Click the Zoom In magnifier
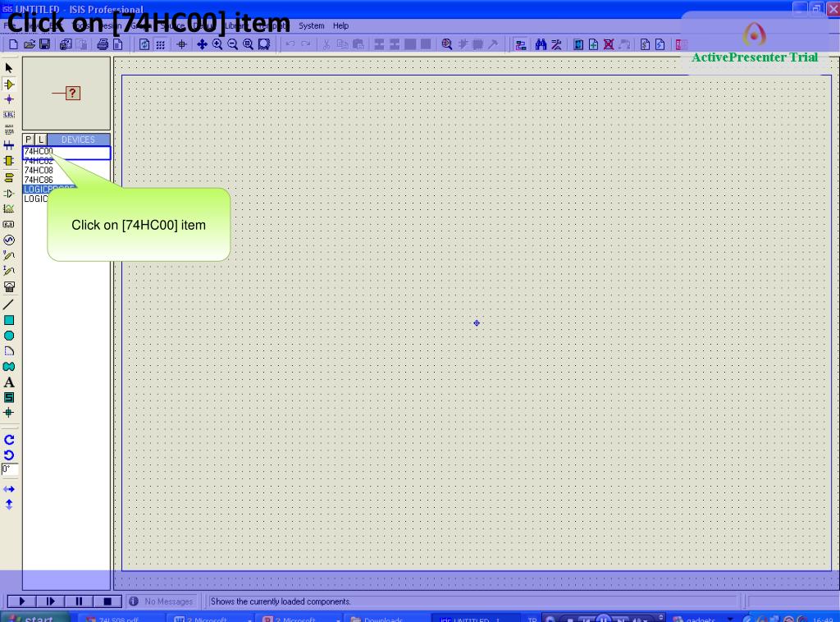Viewport: 840px width, 622px height. (x=217, y=44)
